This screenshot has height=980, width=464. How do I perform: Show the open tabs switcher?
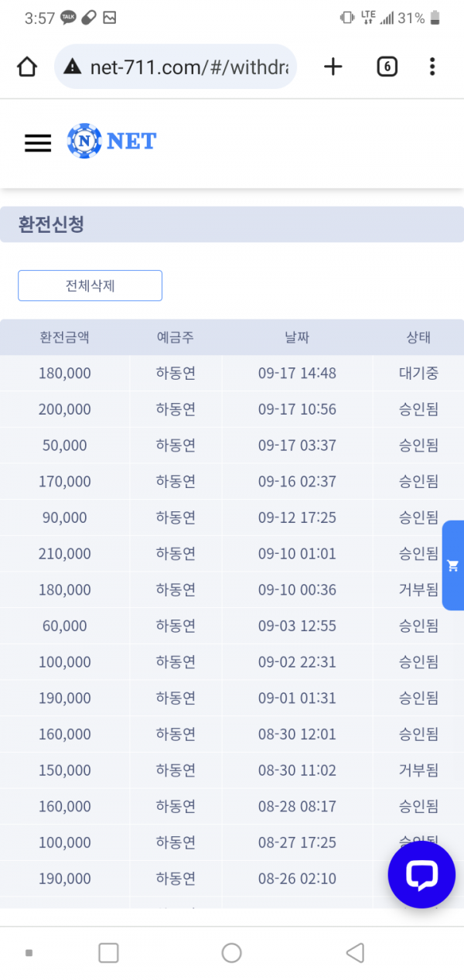click(x=387, y=67)
